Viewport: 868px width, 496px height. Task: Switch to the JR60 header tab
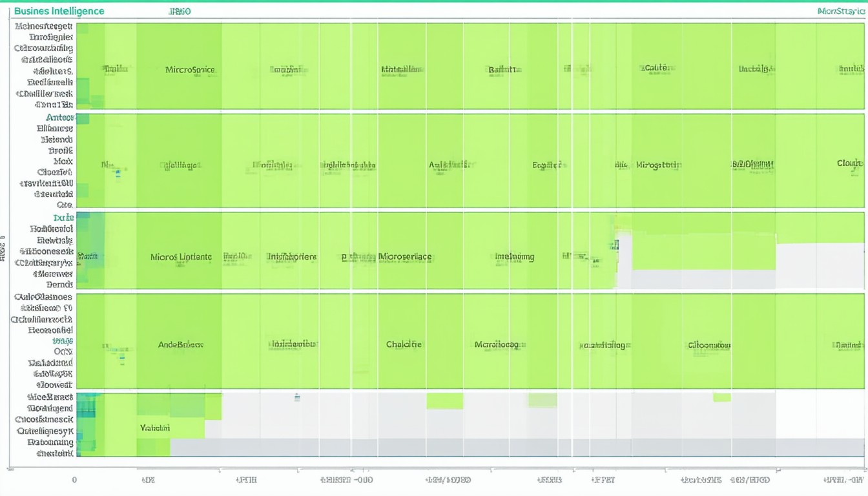pos(179,11)
